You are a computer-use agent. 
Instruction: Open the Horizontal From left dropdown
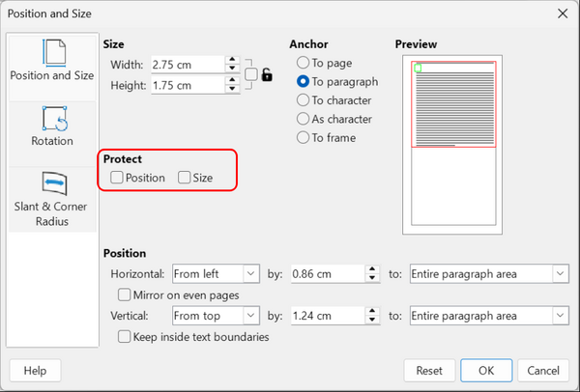pos(216,274)
